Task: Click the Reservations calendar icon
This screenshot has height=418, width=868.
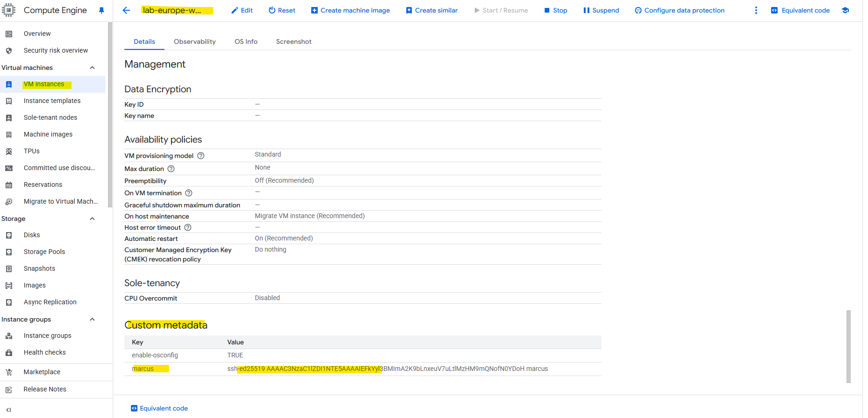Action: pos(9,185)
